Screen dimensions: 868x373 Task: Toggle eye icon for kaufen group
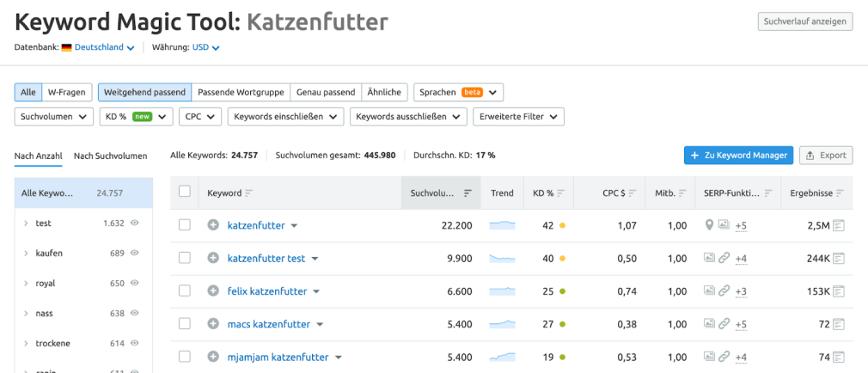[x=134, y=253]
